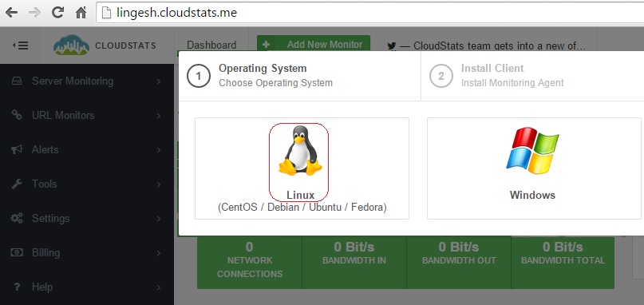Click Bandwidth Total stat tile

coord(563,262)
